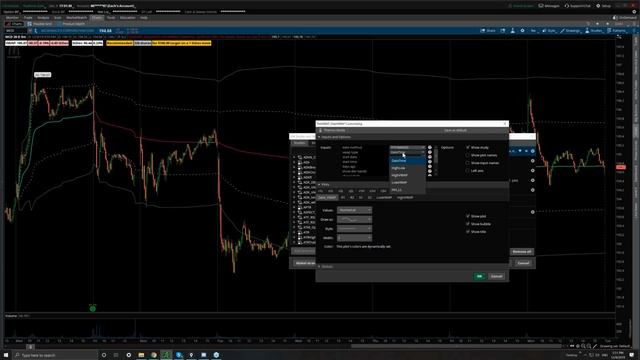Select the LowerVWAP option in the dropdown list
Image resolution: width=640 pixels, height=360 pixels.
coord(407,182)
